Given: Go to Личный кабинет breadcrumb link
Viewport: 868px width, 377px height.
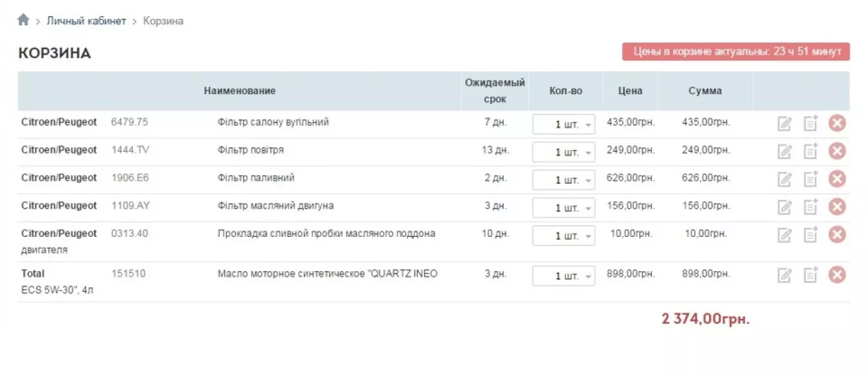Looking at the screenshot, I should [85, 21].
